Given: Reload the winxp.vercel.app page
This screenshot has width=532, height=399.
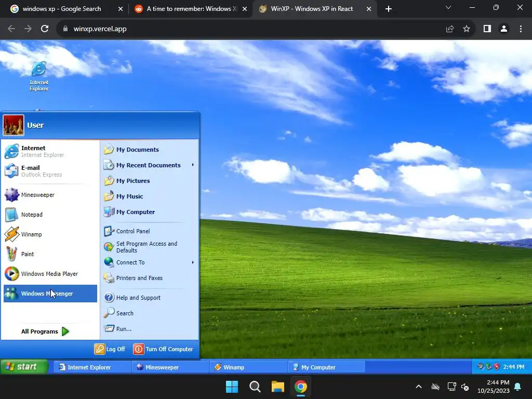Looking at the screenshot, I should pos(45,29).
